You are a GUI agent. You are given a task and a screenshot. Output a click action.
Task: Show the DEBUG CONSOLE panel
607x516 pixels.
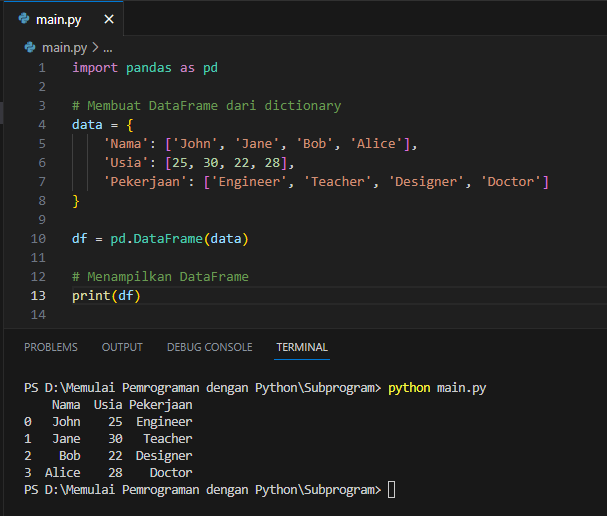click(x=209, y=347)
